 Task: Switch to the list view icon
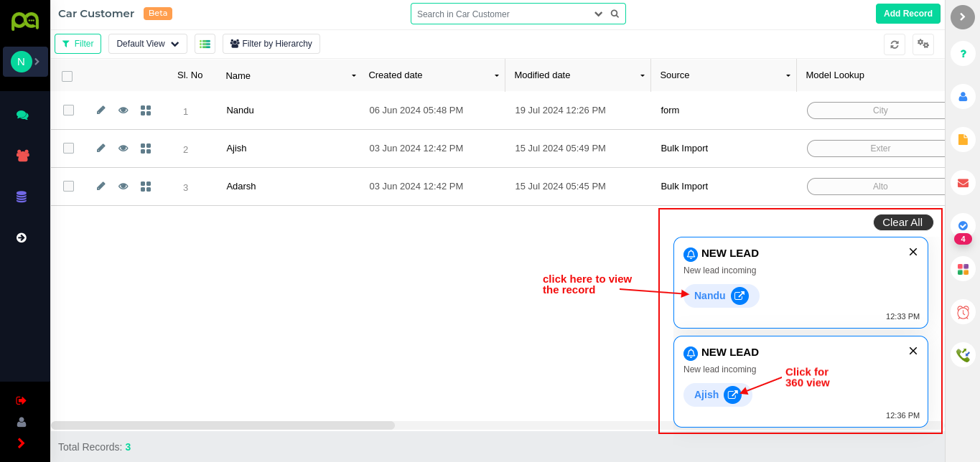pyautogui.click(x=205, y=44)
